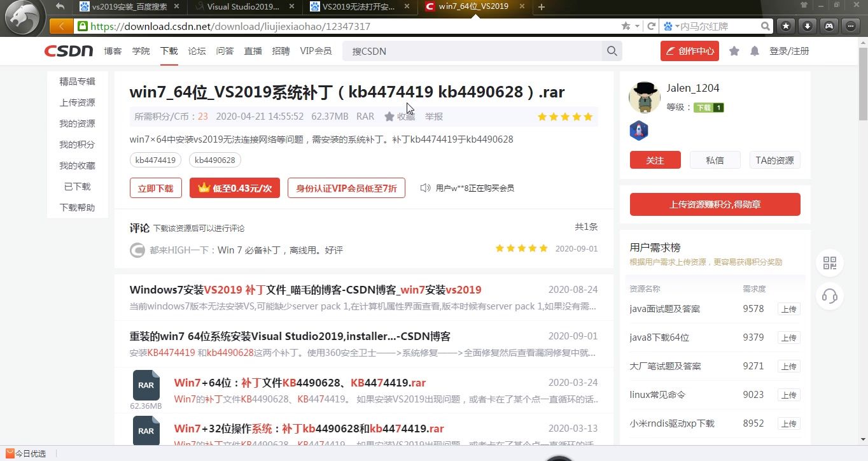This screenshot has height=461, width=868.
Task: Open 创作中心 button
Action: pyautogui.click(x=690, y=51)
